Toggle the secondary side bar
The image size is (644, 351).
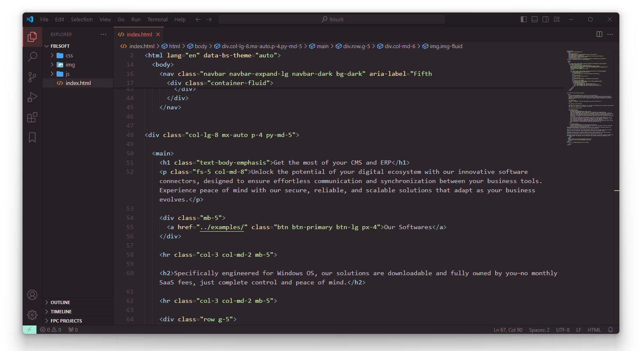tap(545, 19)
